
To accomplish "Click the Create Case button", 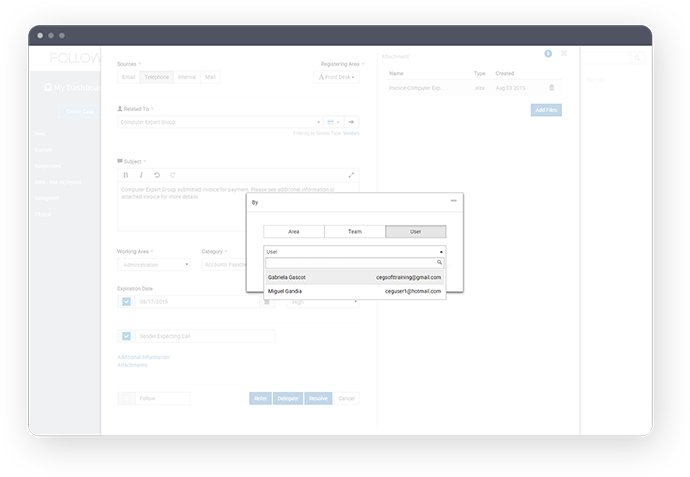I will pos(80,111).
